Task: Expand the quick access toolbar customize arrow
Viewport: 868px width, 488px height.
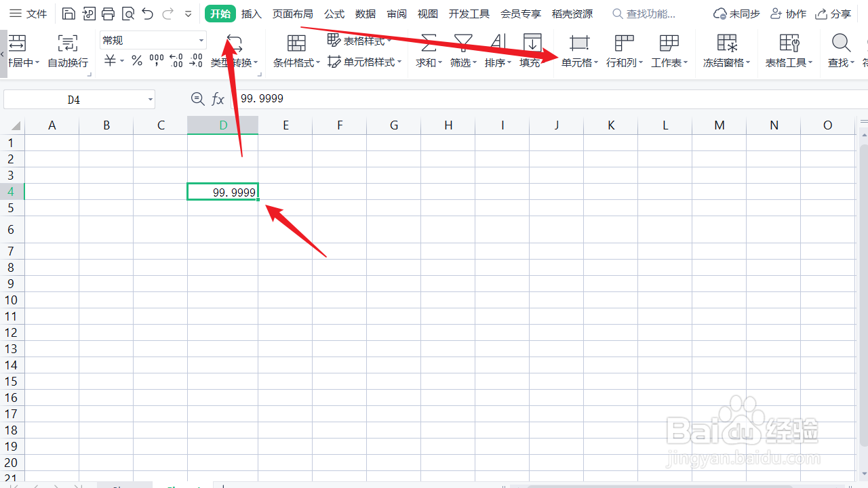Action: coord(189,14)
